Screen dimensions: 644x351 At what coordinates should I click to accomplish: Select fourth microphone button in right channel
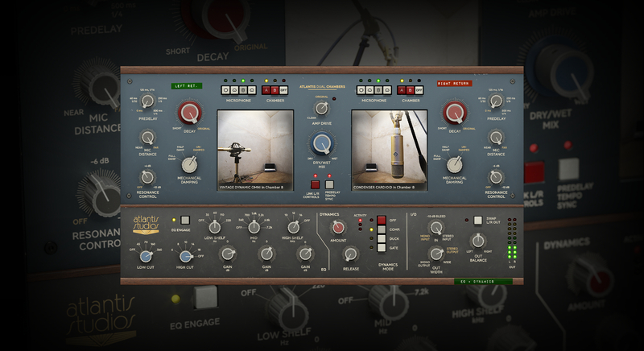(388, 90)
